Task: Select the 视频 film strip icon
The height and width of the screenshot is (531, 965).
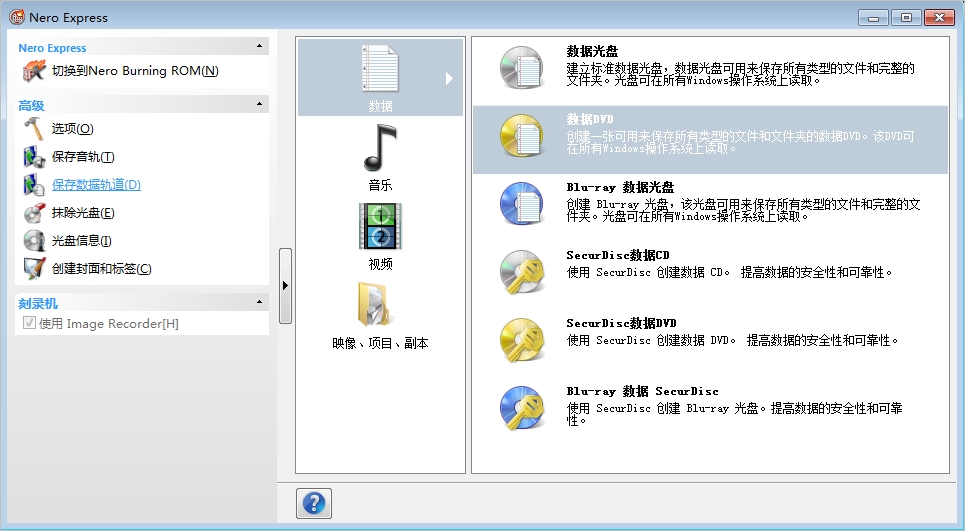Action: pos(380,226)
